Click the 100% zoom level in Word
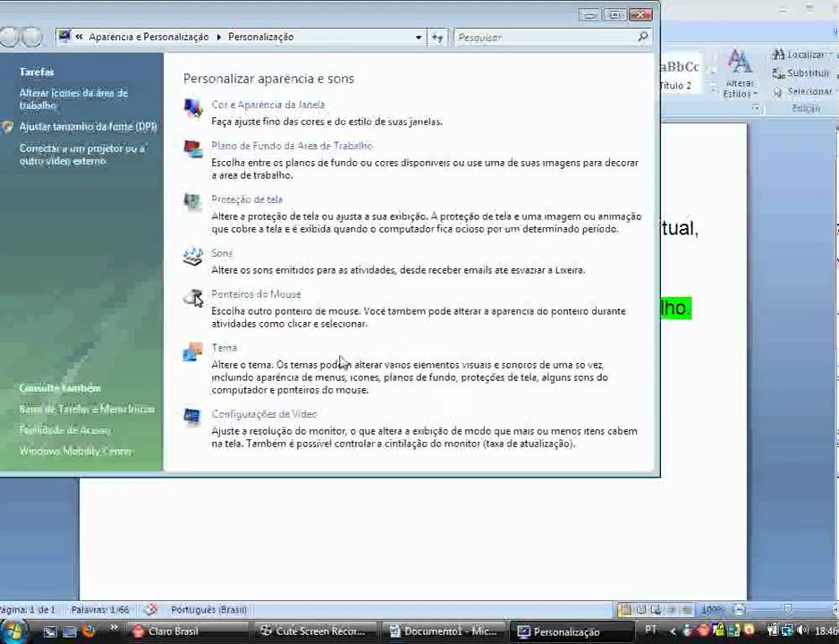Image resolution: width=839 pixels, height=644 pixels. (712, 609)
